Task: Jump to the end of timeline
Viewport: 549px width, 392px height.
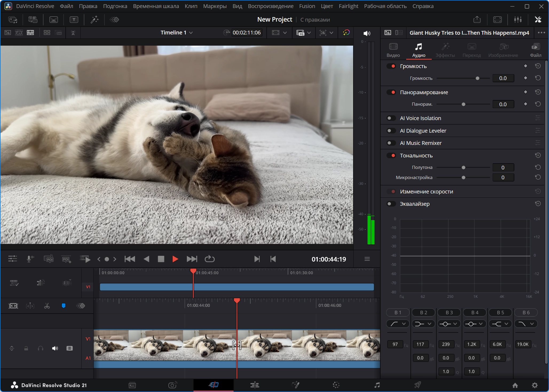Action: 192,259
